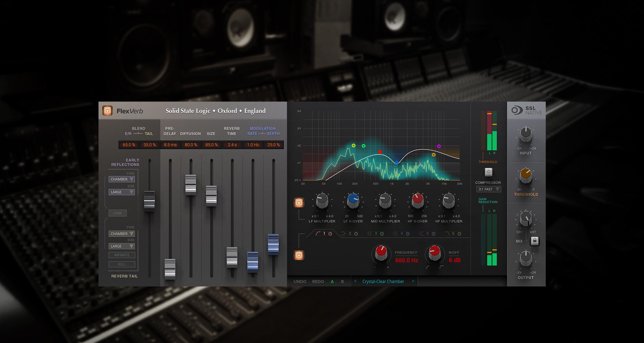This screenshot has height=343, width=644.
Task: Toggle the reverb multiplier section power button
Action: (x=299, y=203)
